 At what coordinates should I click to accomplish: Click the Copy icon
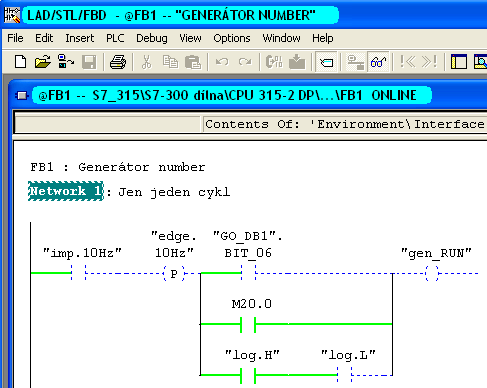click(170, 62)
